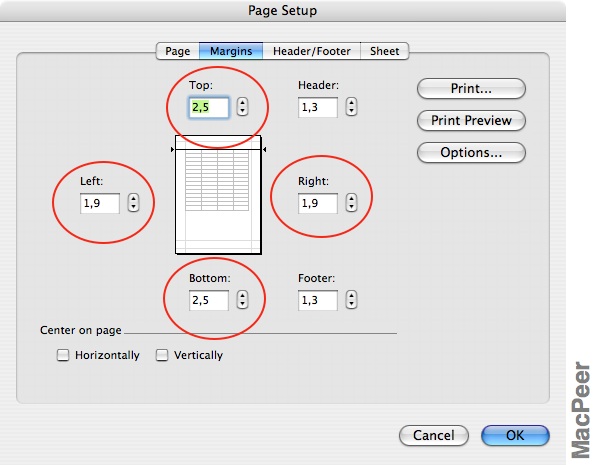Click the page margin preview thumbnail
Viewport: 595px width, 465px height.
(218, 195)
